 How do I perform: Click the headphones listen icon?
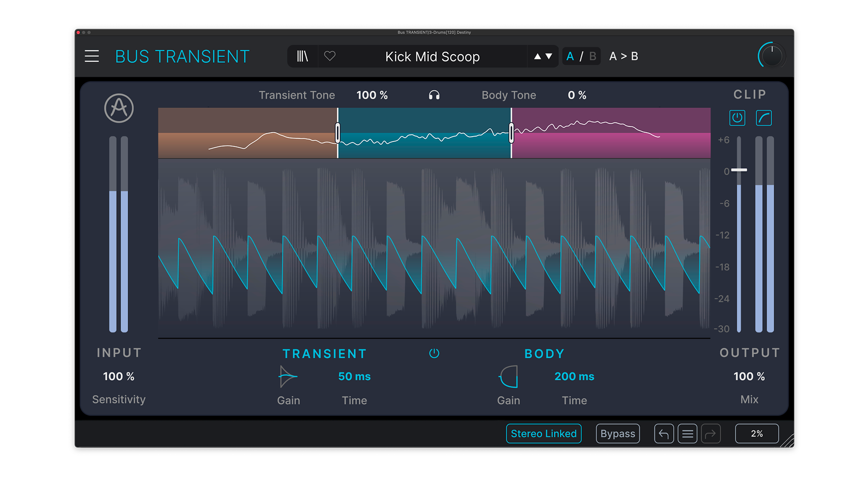pyautogui.click(x=434, y=95)
